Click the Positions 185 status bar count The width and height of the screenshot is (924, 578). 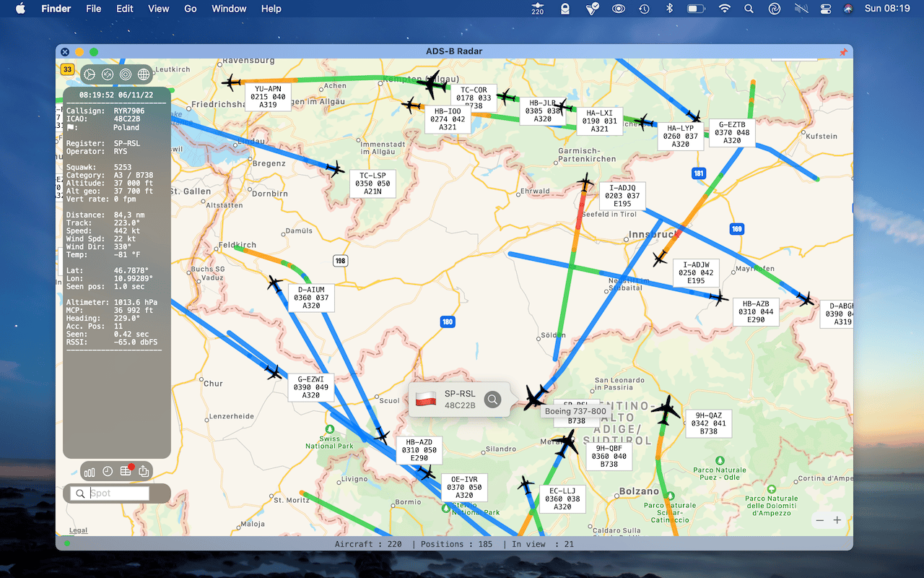455,543
